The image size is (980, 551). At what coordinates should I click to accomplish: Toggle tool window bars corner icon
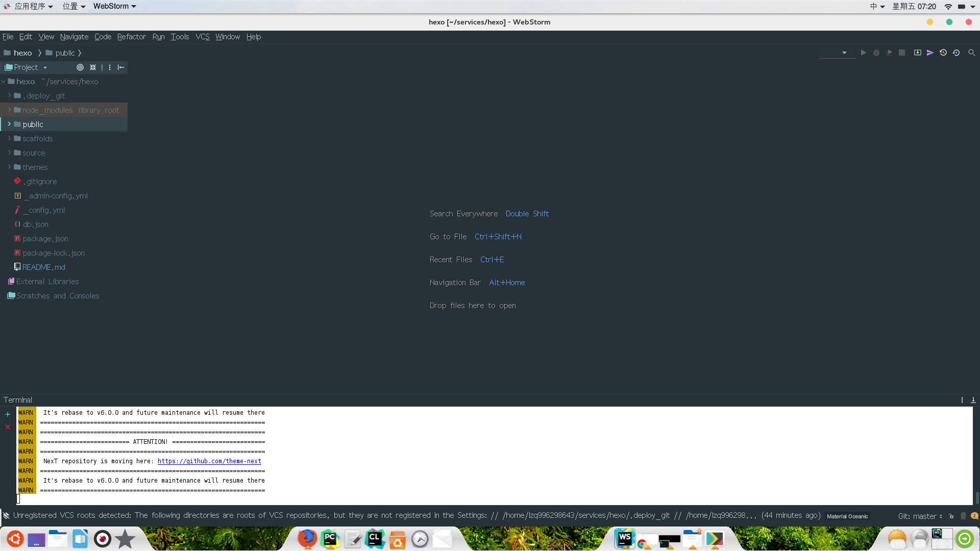point(6,515)
